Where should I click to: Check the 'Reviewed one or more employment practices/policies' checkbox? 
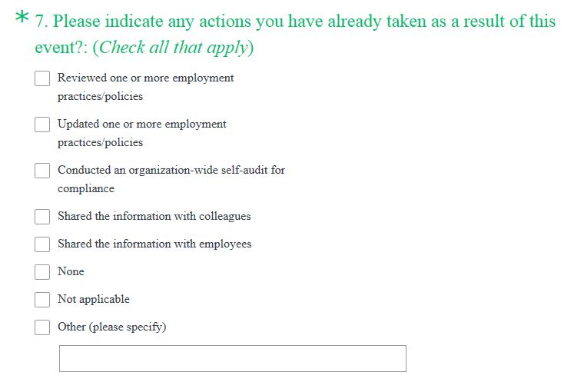pyautogui.click(x=42, y=78)
